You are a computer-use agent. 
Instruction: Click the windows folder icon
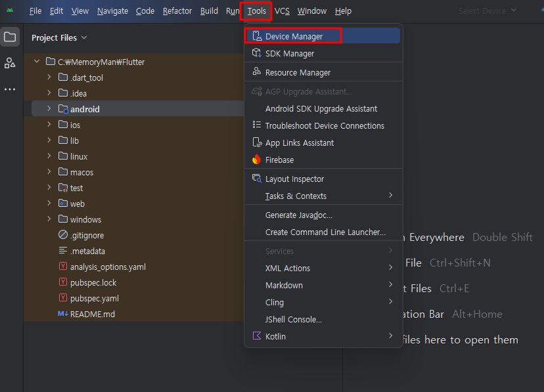click(x=63, y=219)
